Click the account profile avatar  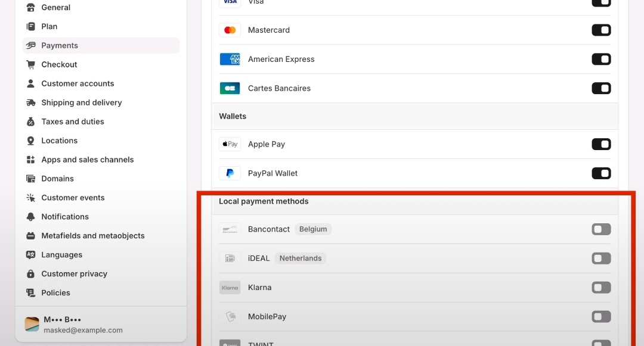pos(32,325)
